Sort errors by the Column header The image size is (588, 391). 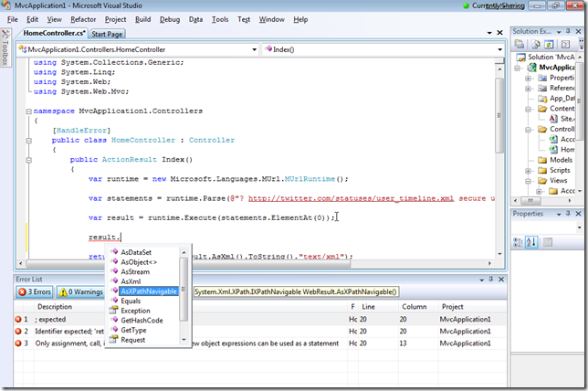[x=416, y=307]
